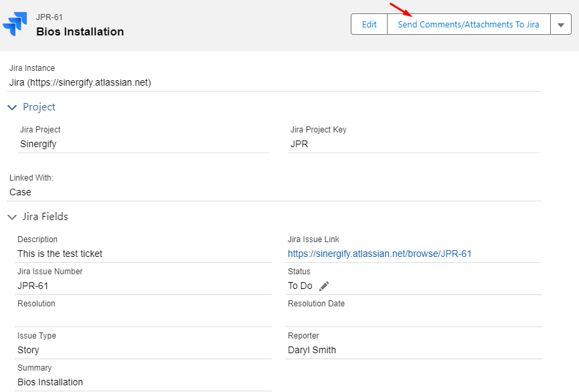Click Send Comments/Attachments To Jira button
The image size is (579, 392).
coord(469,24)
